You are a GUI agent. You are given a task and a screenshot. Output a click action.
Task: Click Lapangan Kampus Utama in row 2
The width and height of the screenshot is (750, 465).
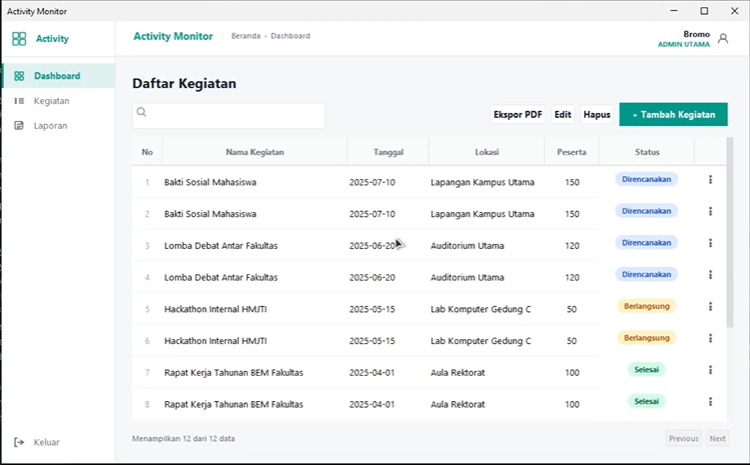(482, 214)
